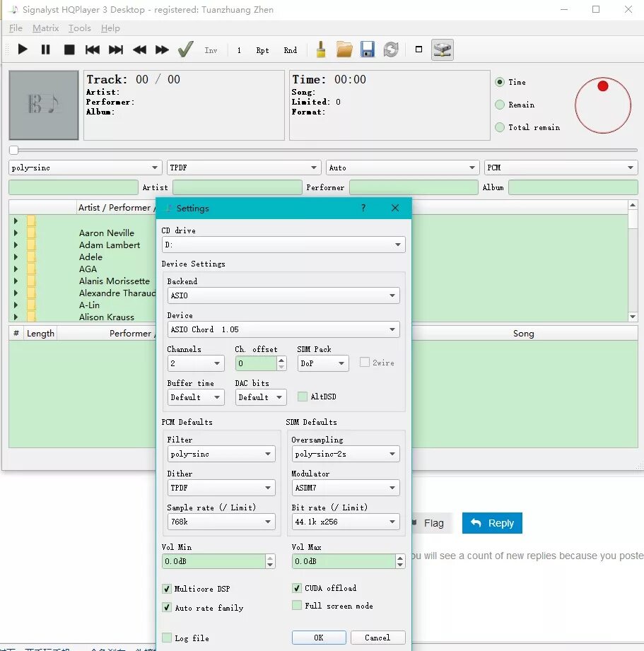Screen dimensions: 644x651
Task: Save playlist with the floppy disk icon
Action: pyautogui.click(x=368, y=49)
